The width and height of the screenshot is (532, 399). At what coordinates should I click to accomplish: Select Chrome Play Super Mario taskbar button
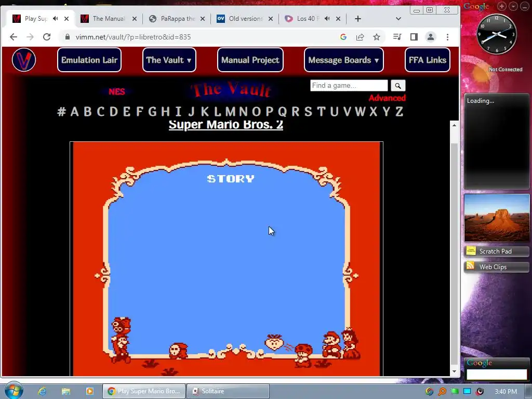coord(144,391)
